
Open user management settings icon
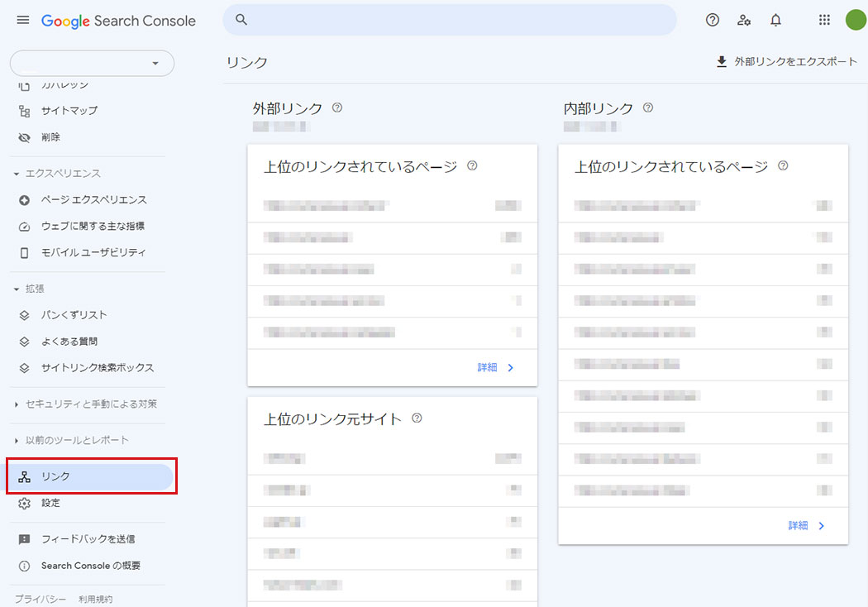[x=744, y=21]
